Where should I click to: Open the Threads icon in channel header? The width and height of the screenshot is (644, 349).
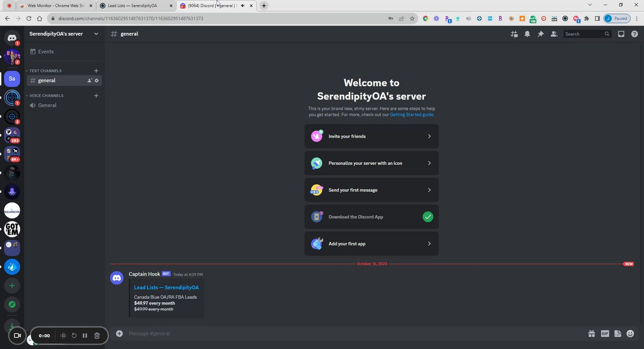pyautogui.click(x=514, y=34)
